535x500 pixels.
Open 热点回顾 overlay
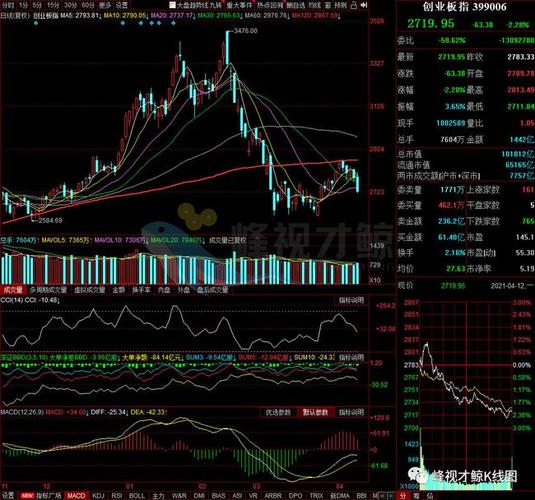click(x=270, y=5)
